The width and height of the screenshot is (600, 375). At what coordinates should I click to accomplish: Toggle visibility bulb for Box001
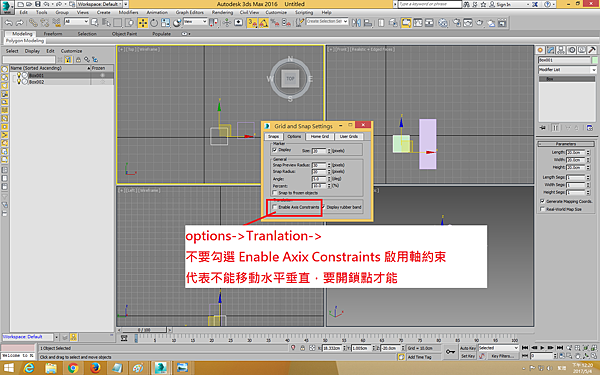[x=19, y=75]
